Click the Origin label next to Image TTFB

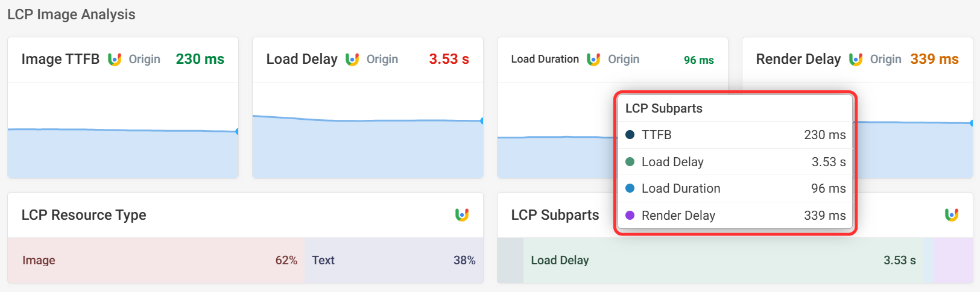tap(145, 59)
